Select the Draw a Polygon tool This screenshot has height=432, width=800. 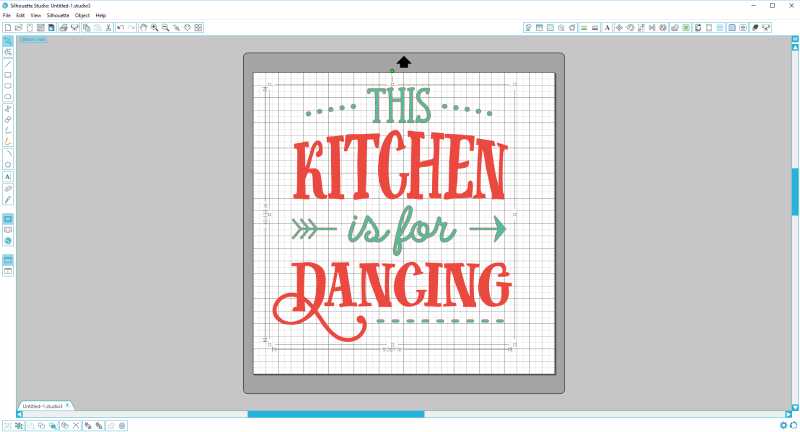pos(8,109)
